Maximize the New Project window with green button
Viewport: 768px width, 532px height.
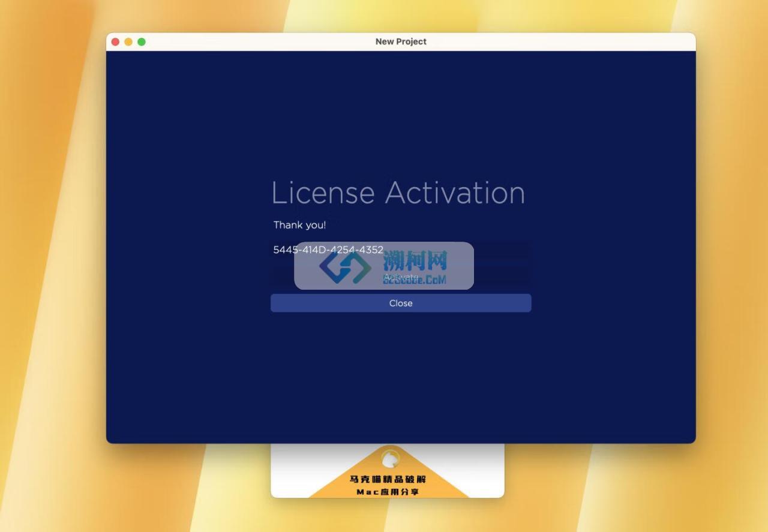[142, 42]
